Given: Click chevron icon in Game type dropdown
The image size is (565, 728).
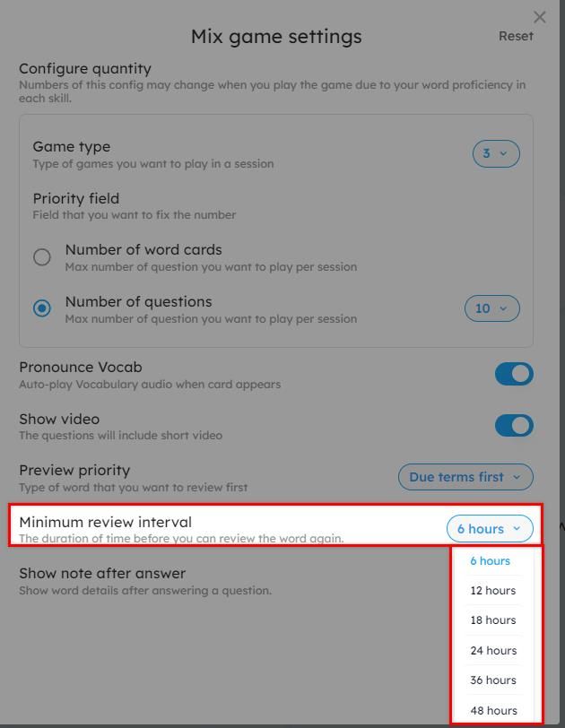Looking at the screenshot, I should pyautogui.click(x=503, y=153).
